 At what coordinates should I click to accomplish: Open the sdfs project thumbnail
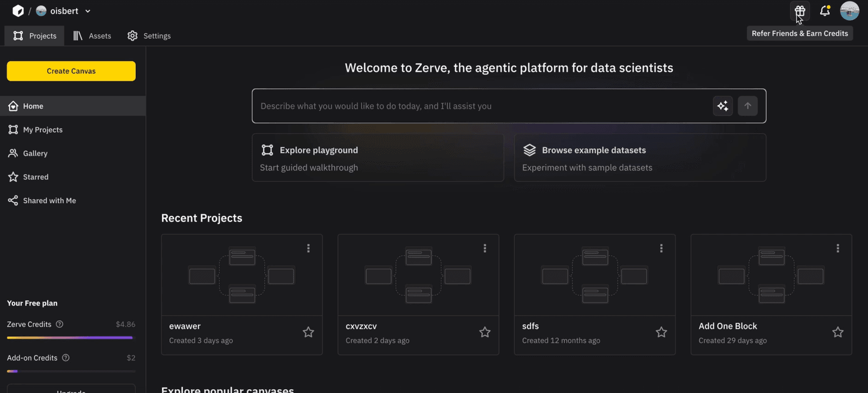595,275
